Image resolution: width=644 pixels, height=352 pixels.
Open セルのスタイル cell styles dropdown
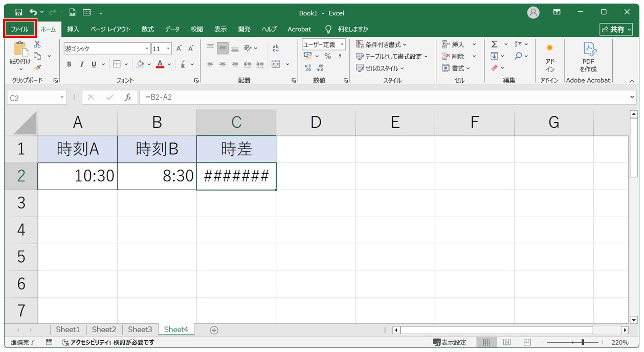point(380,68)
